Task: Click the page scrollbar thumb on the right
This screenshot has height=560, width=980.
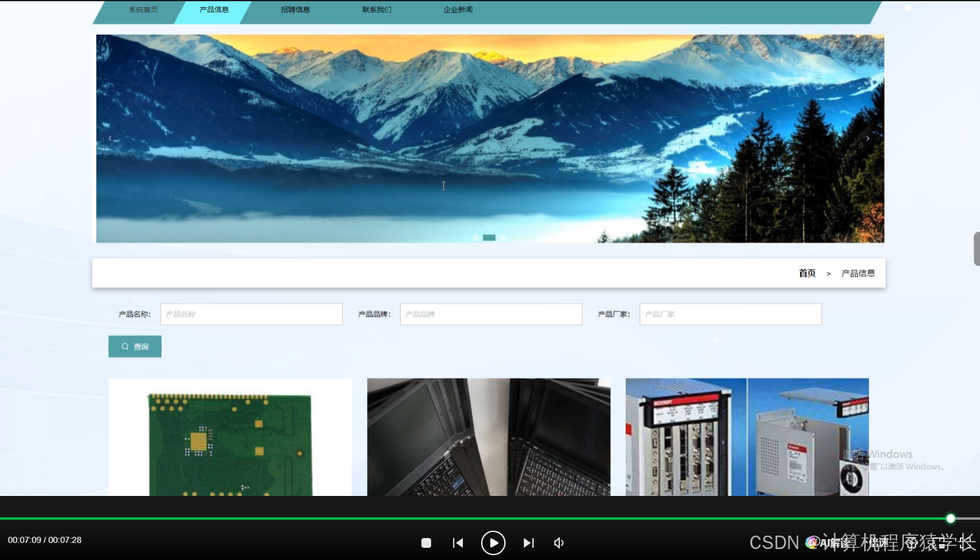Action: [977, 249]
